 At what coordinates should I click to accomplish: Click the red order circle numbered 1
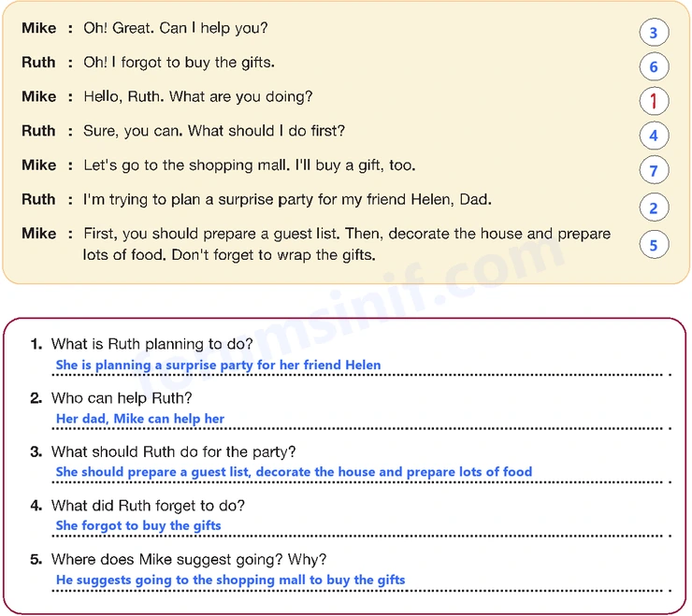click(x=654, y=101)
